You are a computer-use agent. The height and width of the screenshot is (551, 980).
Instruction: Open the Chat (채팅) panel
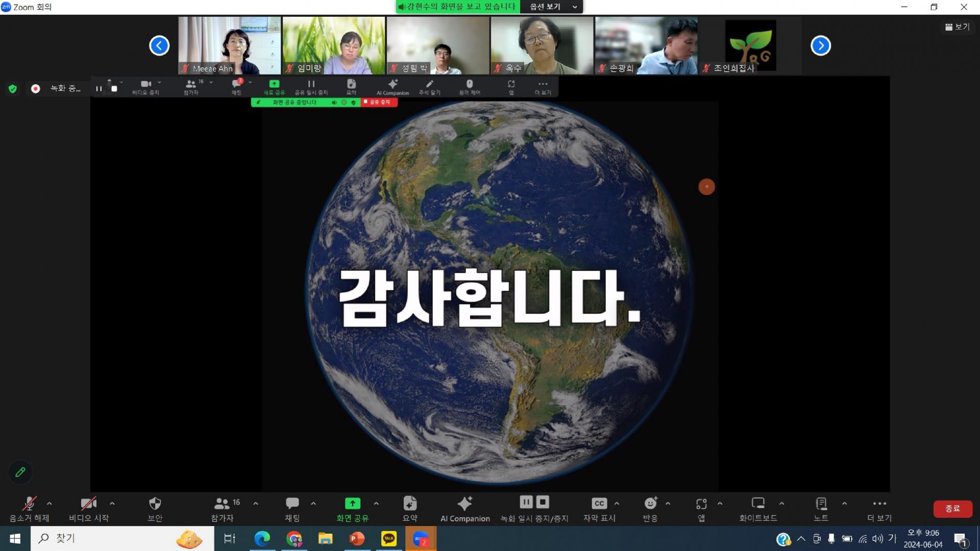292,509
